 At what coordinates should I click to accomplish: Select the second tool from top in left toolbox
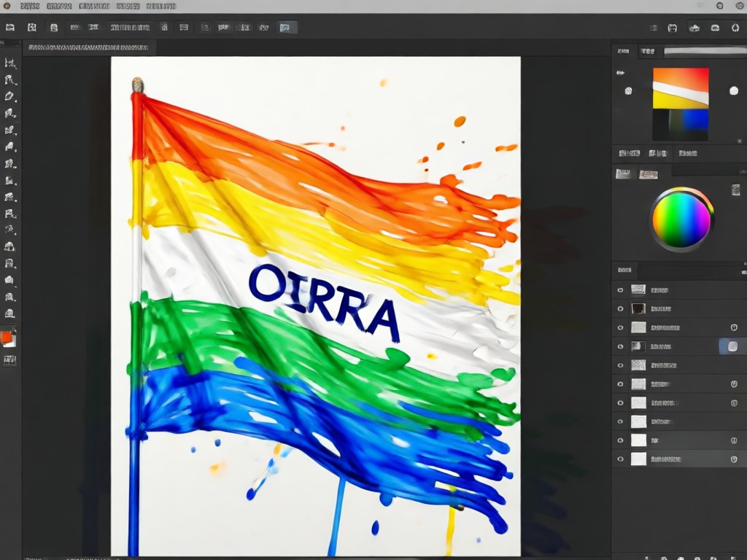tap(10, 79)
